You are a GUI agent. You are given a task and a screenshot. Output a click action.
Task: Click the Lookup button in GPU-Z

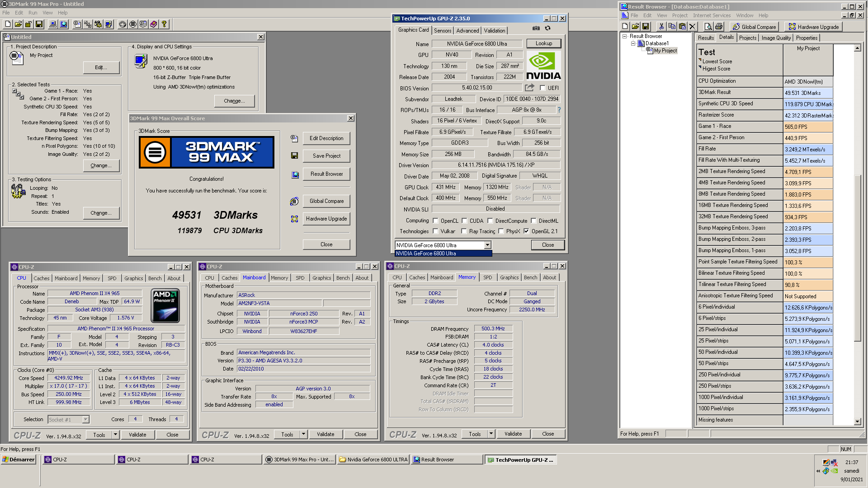click(x=544, y=43)
